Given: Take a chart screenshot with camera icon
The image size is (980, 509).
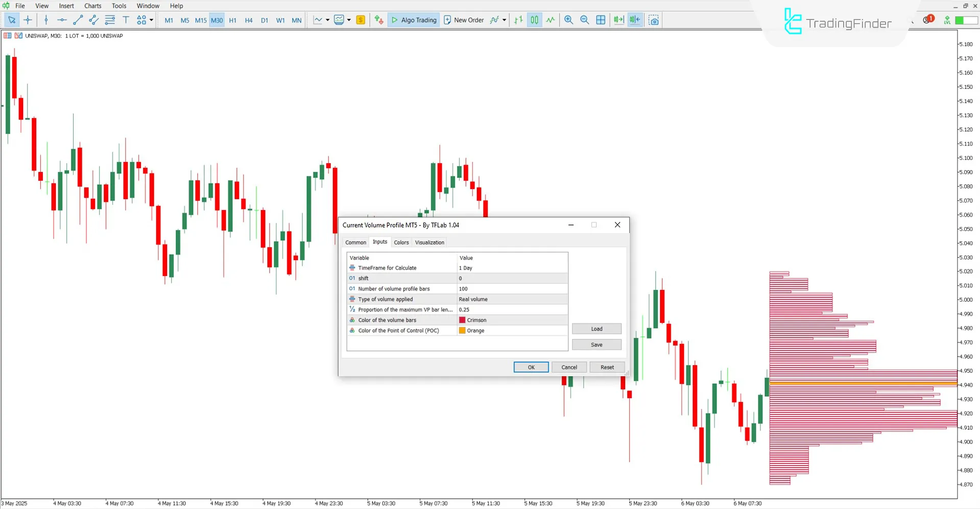Looking at the screenshot, I should point(654,20).
